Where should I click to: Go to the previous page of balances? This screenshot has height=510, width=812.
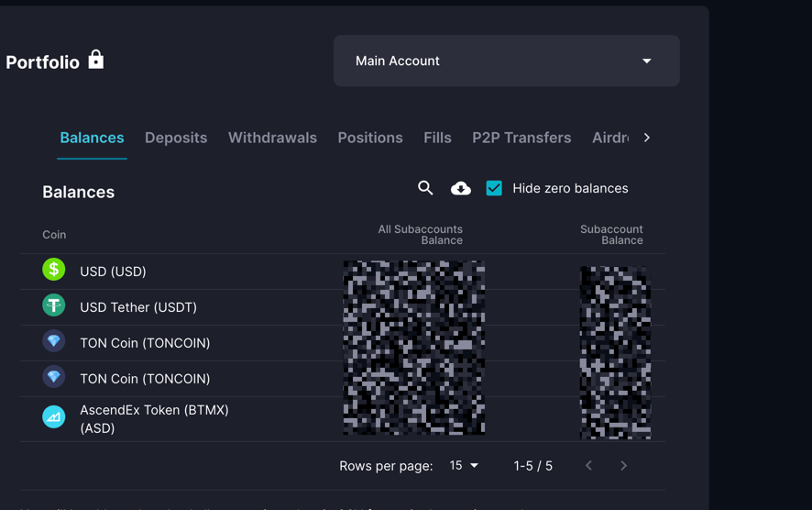point(588,465)
